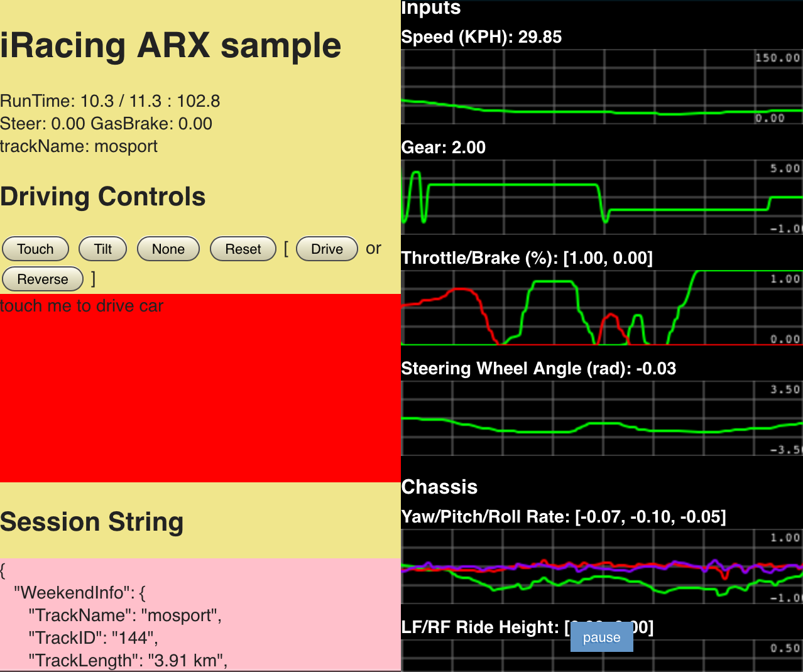Click the Yaw/Pitch/Roll Rate graph
Screen dimensions: 803x672
pyautogui.click(x=602, y=566)
